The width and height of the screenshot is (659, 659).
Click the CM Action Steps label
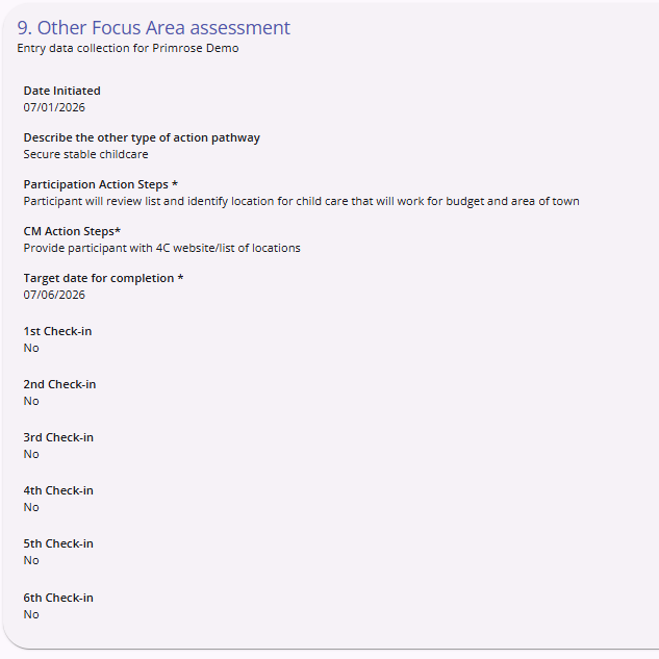[x=72, y=232]
